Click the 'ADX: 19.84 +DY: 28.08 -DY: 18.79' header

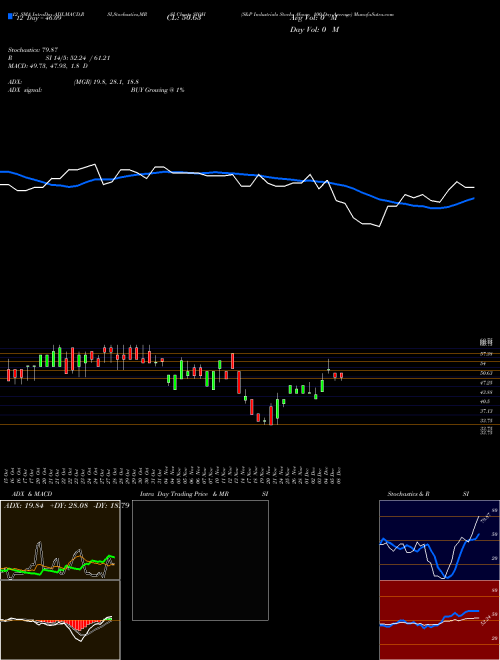click(66, 505)
